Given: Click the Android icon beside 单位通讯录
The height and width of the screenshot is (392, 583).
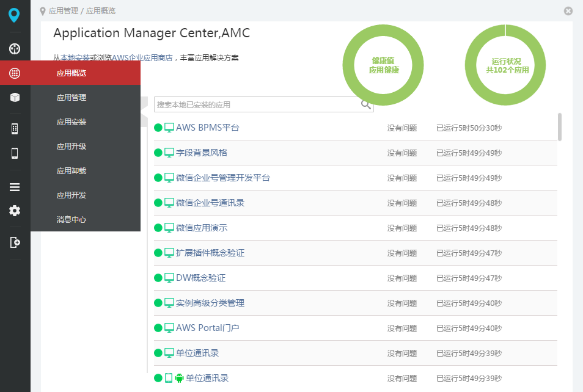Looking at the screenshot, I should 179,378.
